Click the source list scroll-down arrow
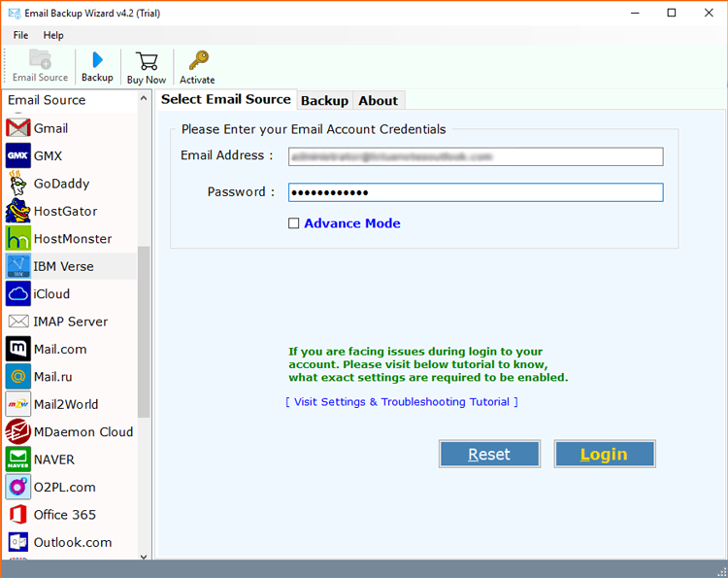The width and height of the screenshot is (728, 578). 144,557
